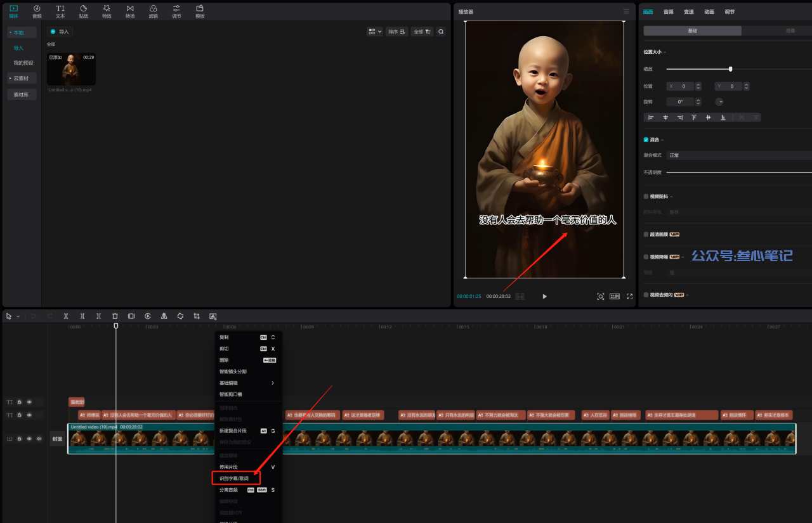
Task: Select the 基础 sub-tab in properties
Action: point(692,30)
